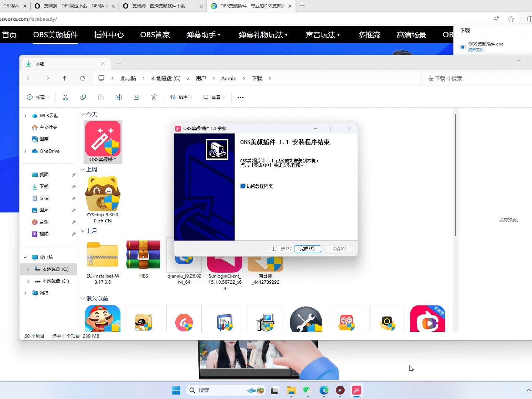Click 首页 on the website navigation

click(x=9, y=35)
